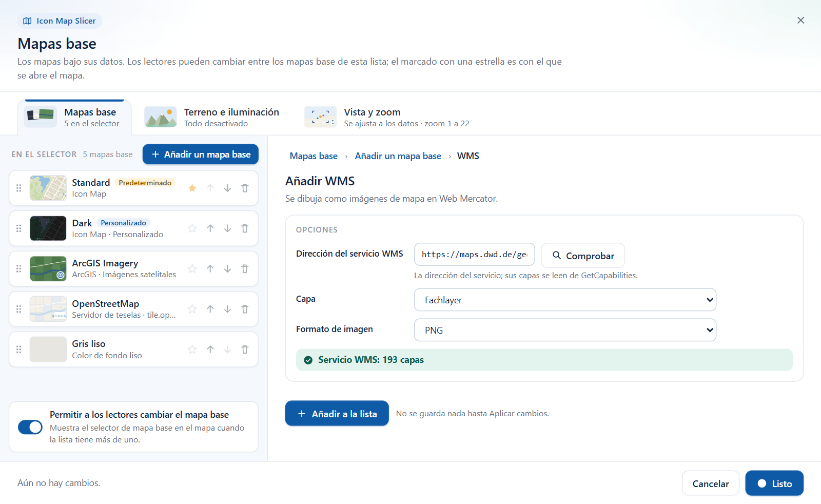Delete the Standard basemap
The height and width of the screenshot is (504, 821).
245,188
